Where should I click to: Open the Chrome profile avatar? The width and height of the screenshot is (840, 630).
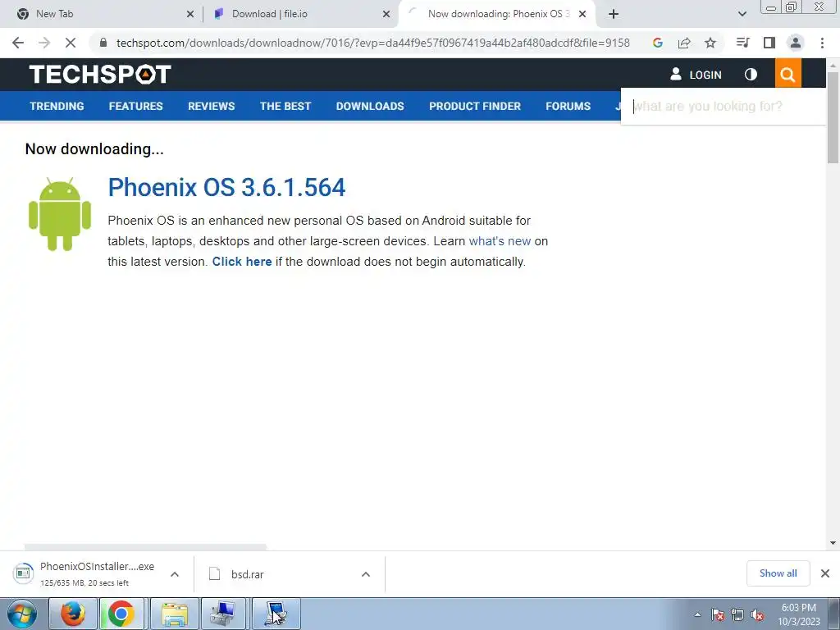click(796, 43)
